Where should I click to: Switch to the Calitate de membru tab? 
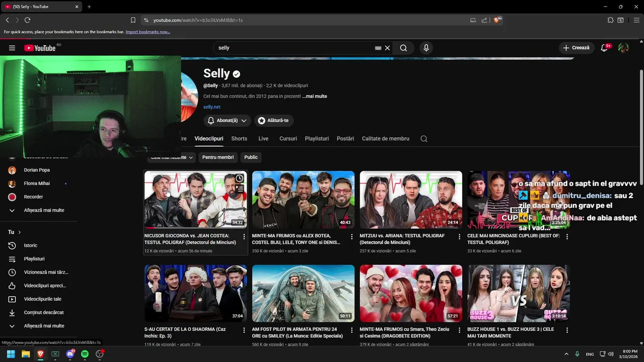coord(386,139)
